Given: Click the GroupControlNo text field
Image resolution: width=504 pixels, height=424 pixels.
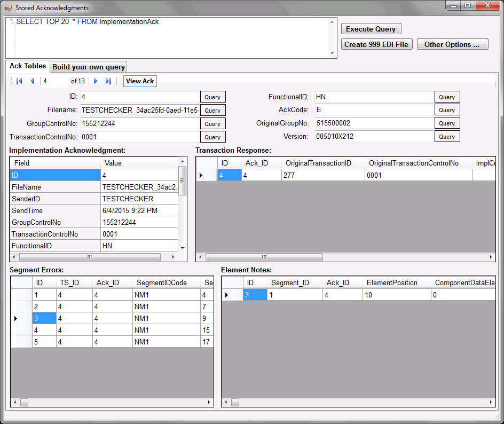Looking at the screenshot, I should [x=139, y=123].
